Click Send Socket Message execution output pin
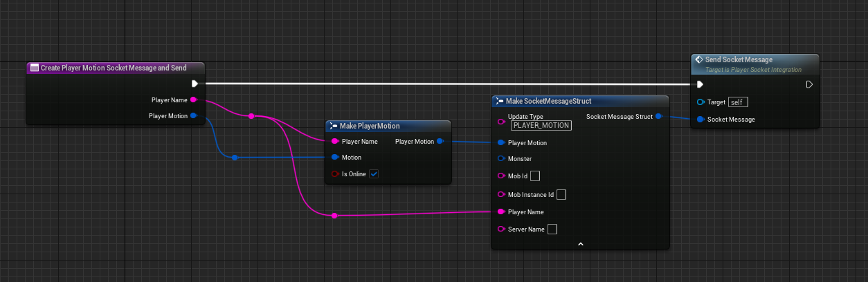The width and height of the screenshot is (868, 282). click(x=809, y=84)
